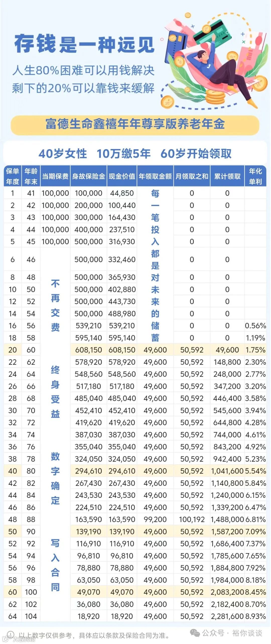Click cumulative 2,083,200 at age 100

point(227,592)
